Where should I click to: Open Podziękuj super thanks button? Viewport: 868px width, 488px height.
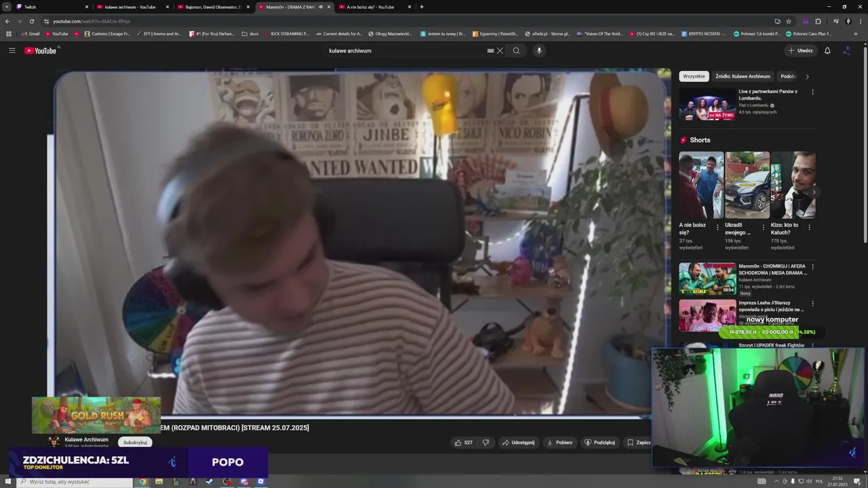point(599,443)
